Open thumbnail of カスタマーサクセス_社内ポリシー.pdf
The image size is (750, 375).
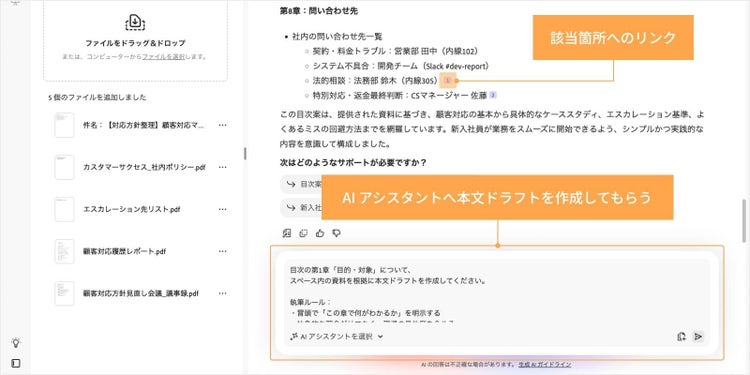pos(64,167)
